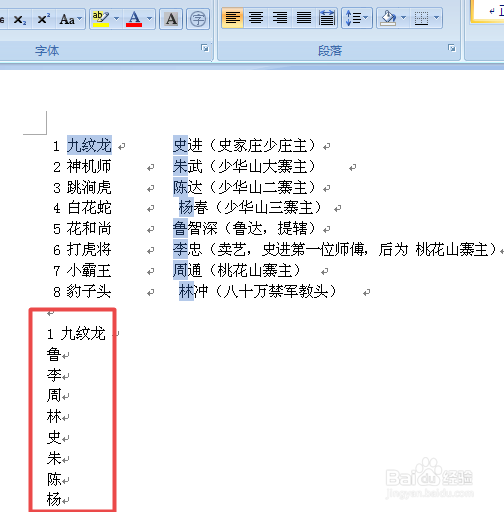This screenshot has height=512, width=504.
Task: Click the line 鲁智深（鲁达，提辖）
Action: [x=244, y=229]
